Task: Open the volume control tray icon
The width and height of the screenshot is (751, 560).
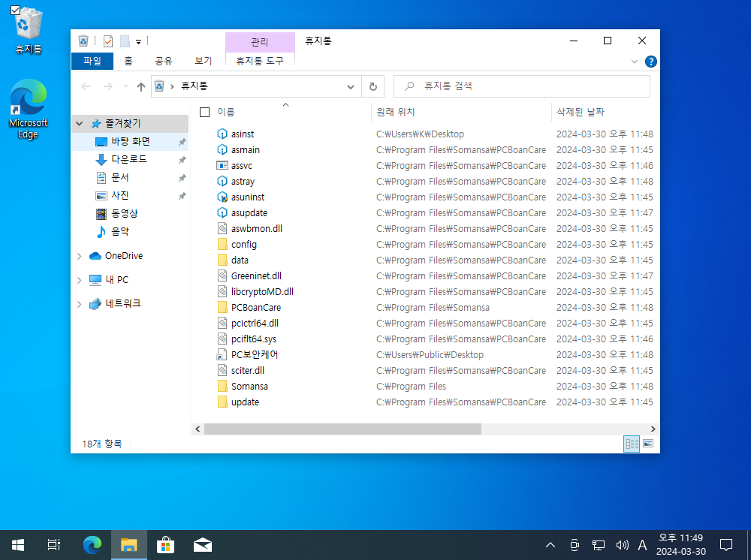Action: tap(622, 545)
